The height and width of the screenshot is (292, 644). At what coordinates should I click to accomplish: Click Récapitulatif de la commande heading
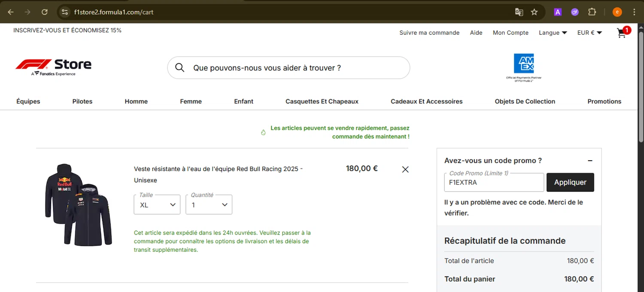[x=505, y=241]
